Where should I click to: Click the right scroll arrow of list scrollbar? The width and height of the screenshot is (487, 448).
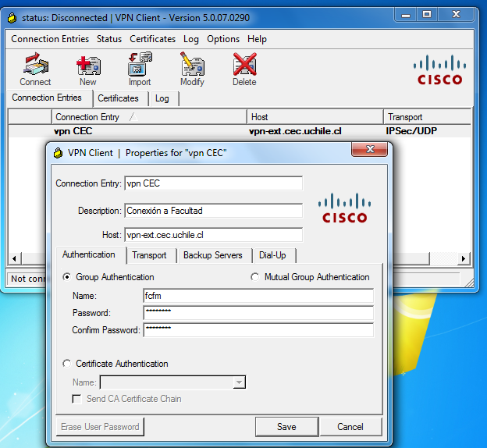[464, 258]
